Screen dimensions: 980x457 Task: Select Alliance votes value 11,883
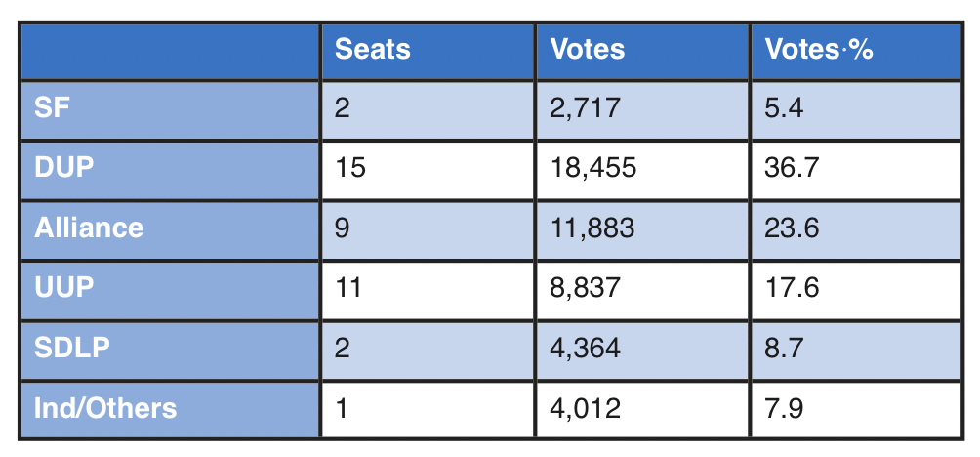pos(592,228)
